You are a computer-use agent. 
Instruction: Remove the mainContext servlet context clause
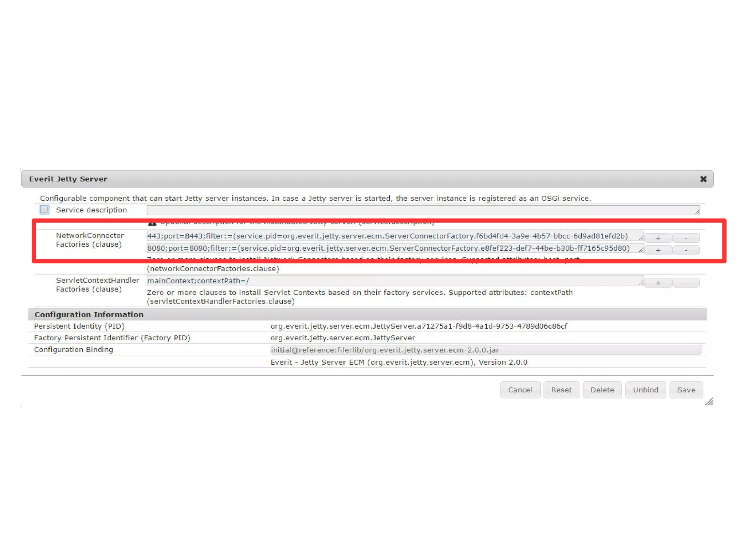[686, 283]
